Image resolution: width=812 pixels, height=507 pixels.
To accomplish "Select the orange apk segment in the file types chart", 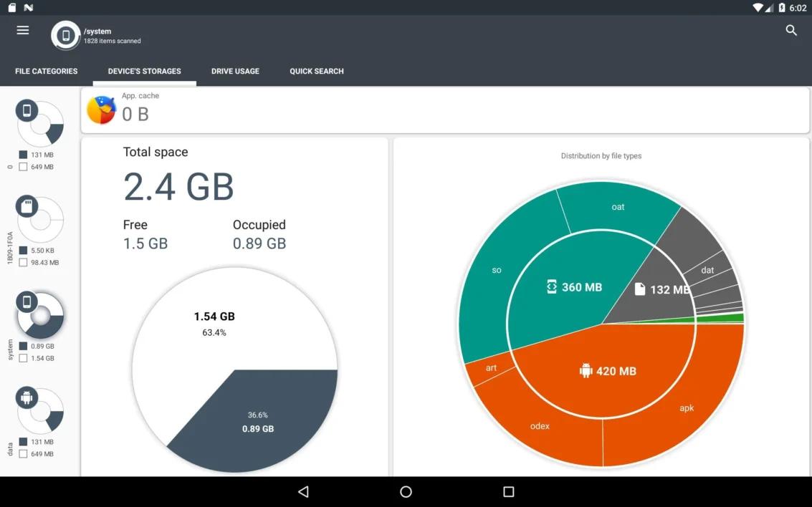I will pos(687,407).
